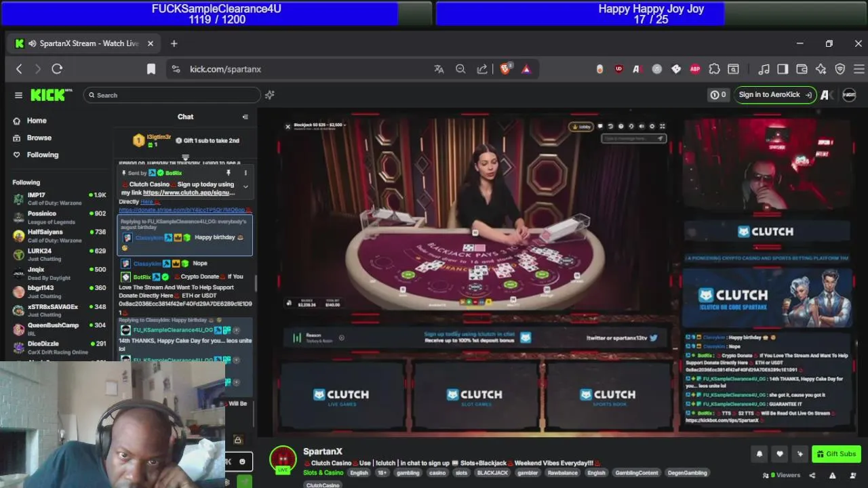Open Following in the sidebar
The image size is (868, 488).
click(42, 155)
